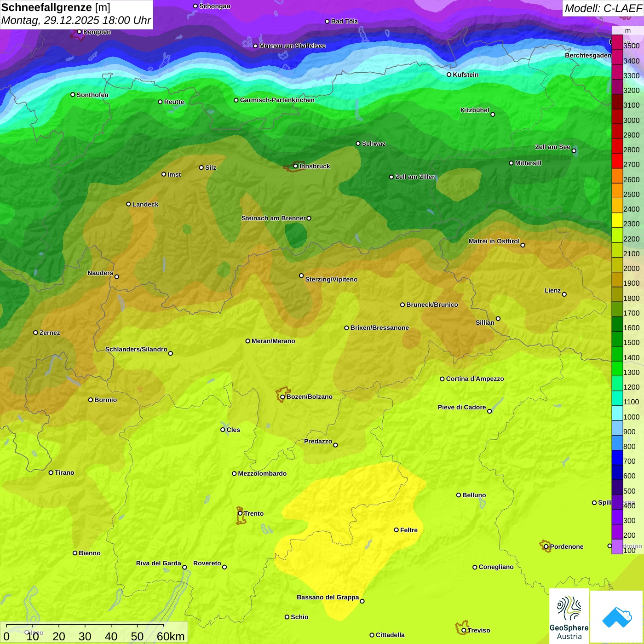The height and width of the screenshot is (644, 644).
Task: Click the Bassano del Grappa label
Action: (328, 597)
